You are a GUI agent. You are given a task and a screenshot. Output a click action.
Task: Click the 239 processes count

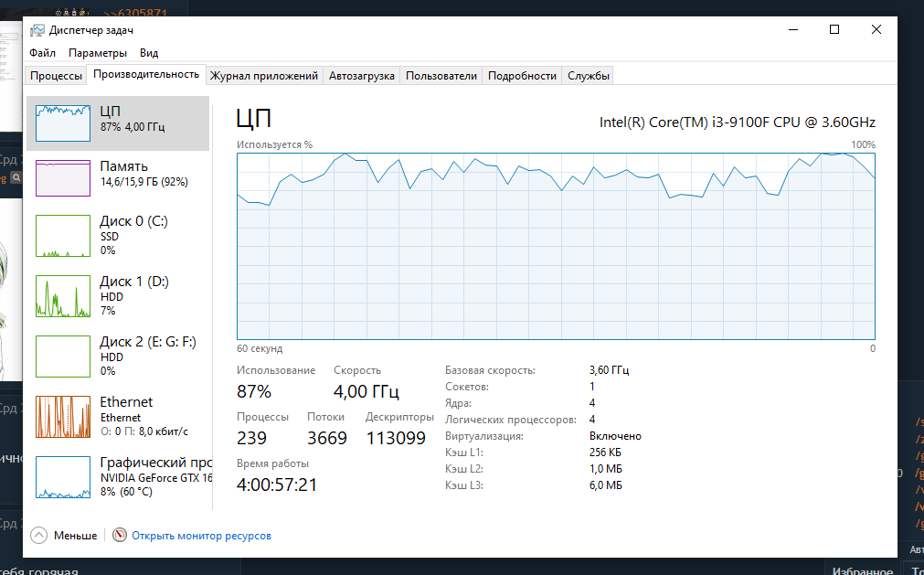tap(251, 438)
